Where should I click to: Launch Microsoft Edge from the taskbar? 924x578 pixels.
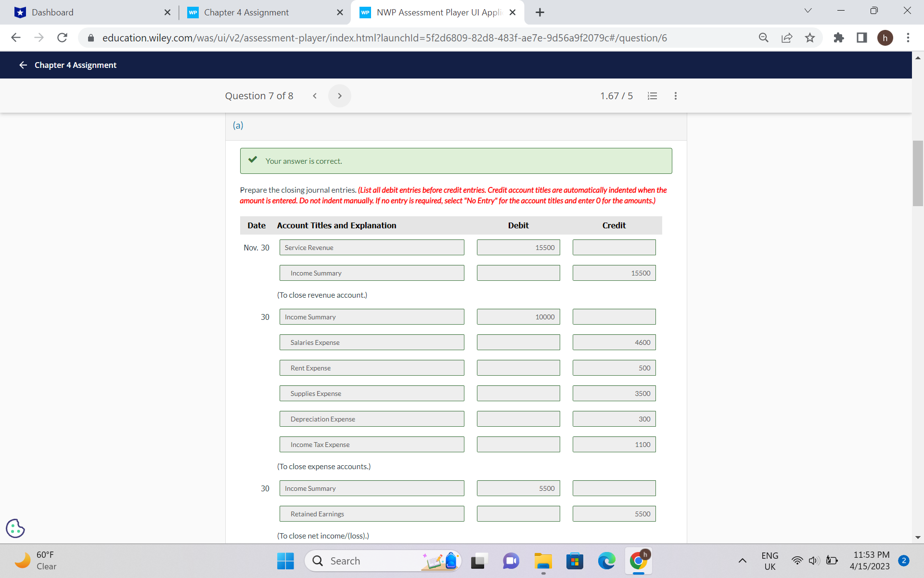coord(606,561)
